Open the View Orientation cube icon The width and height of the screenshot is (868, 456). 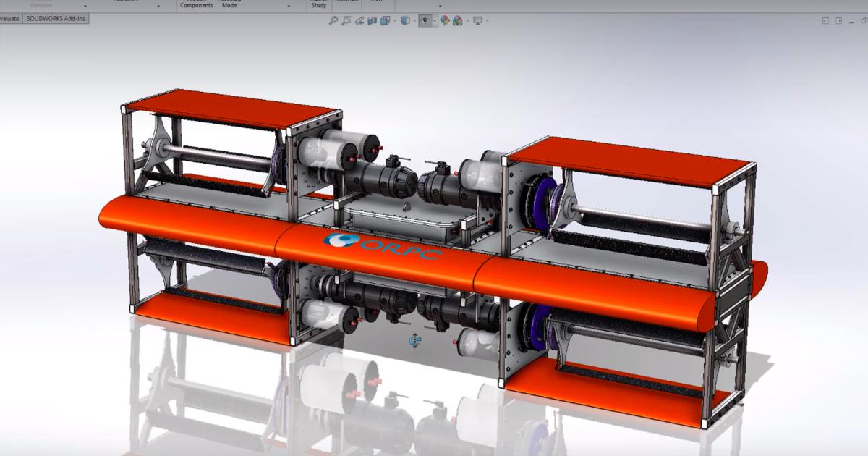tap(387, 21)
